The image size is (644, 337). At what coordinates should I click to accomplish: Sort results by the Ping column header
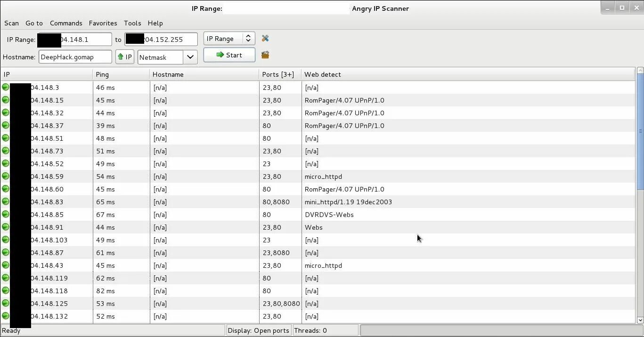[120, 74]
